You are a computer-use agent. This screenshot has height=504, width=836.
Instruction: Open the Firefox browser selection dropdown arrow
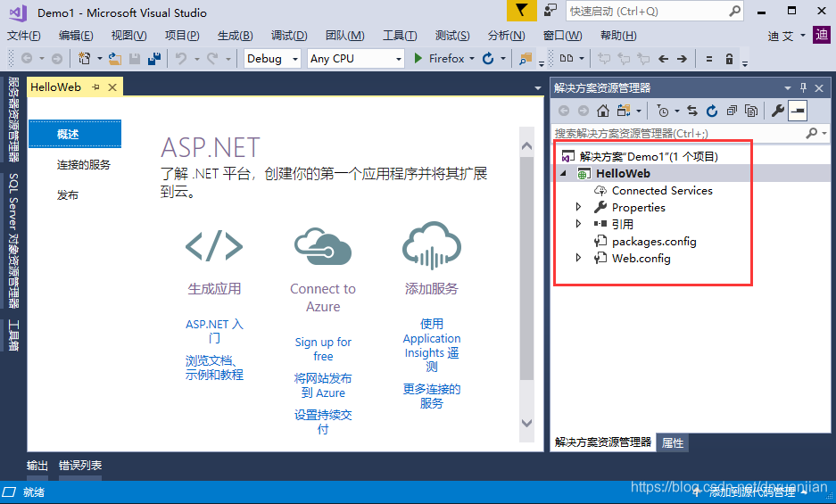tap(471, 59)
